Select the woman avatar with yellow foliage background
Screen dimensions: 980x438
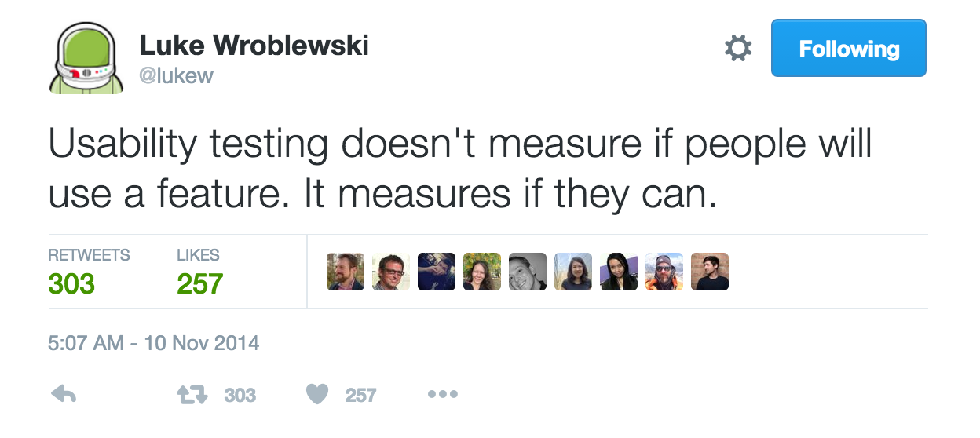click(482, 272)
